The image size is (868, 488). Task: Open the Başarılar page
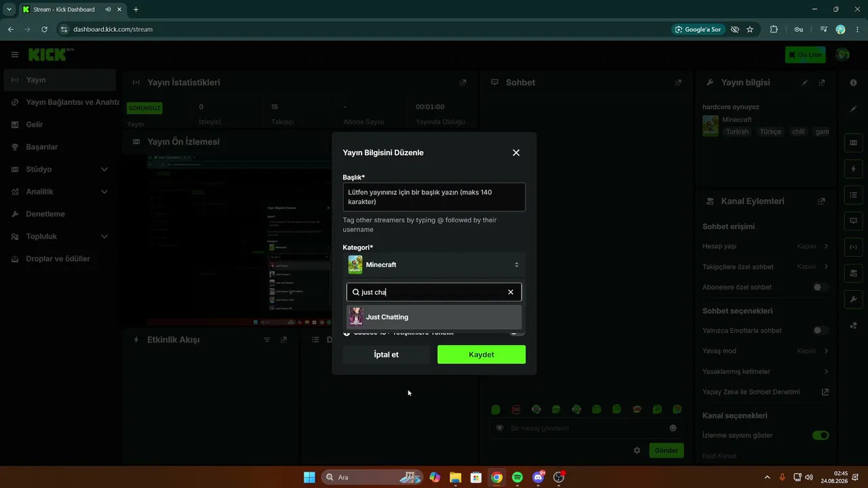click(60, 147)
